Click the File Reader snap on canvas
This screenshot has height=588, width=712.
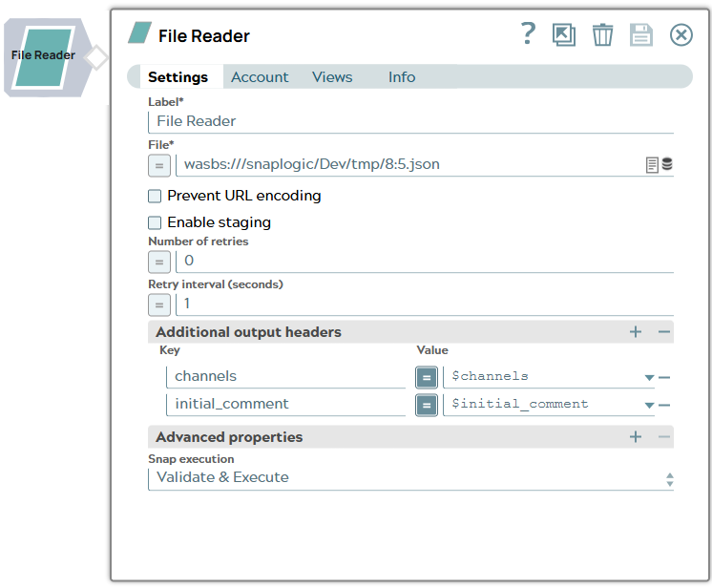point(44,55)
